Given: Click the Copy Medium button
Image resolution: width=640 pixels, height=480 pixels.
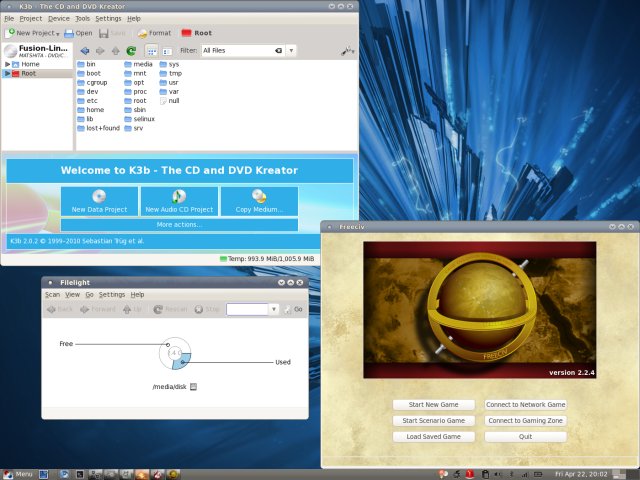Looking at the screenshot, I should pos(259,201).
